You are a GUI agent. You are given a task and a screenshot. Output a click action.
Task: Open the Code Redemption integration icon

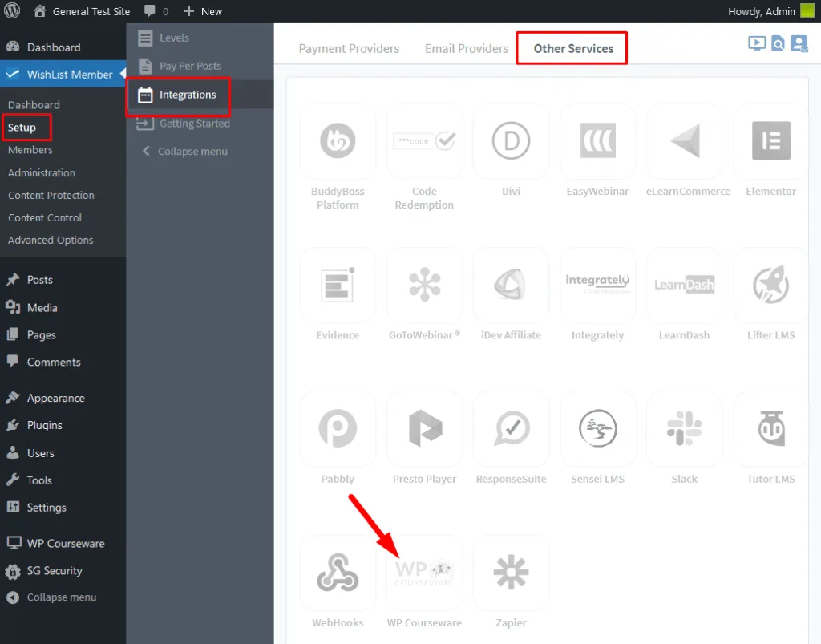pos(424,140)
